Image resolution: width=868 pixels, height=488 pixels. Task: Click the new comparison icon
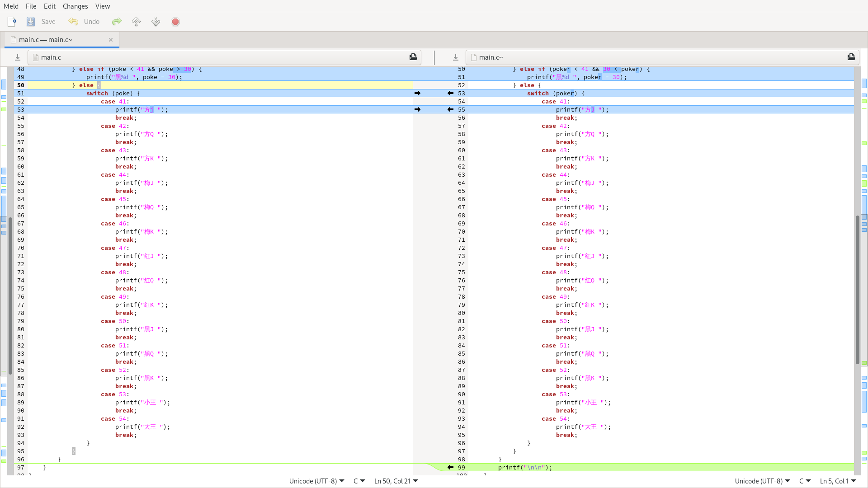pyautogui.click(x=12, y=22)
